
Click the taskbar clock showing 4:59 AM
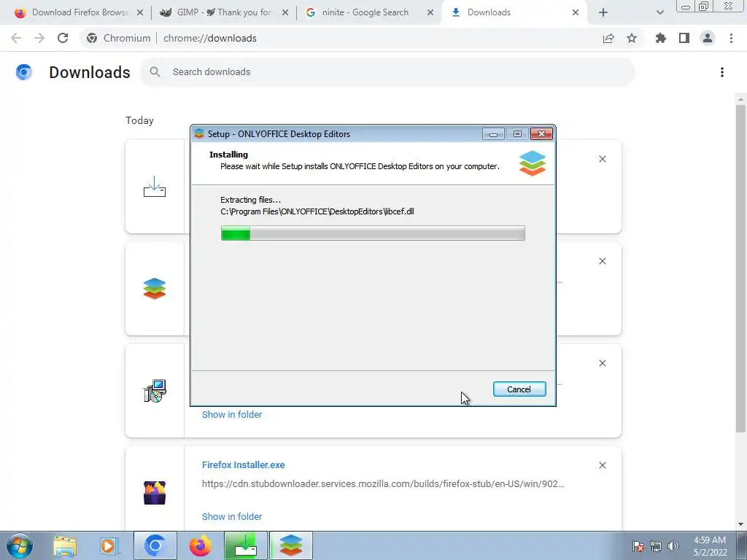pos(710,546)
